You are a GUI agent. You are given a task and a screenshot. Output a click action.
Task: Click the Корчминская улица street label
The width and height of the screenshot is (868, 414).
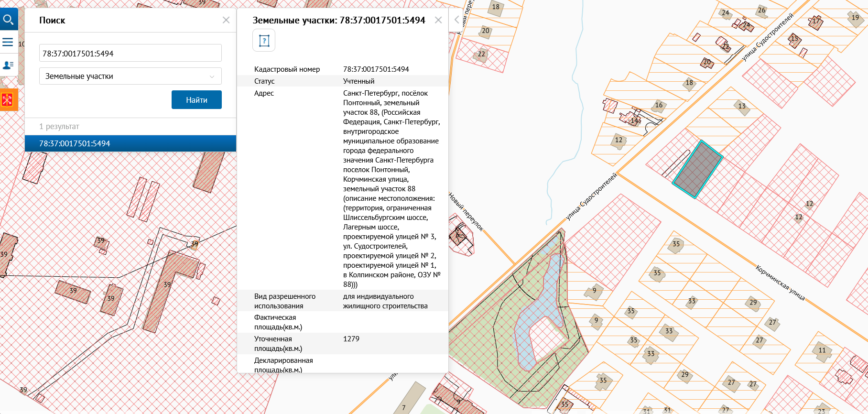[780, 283]
